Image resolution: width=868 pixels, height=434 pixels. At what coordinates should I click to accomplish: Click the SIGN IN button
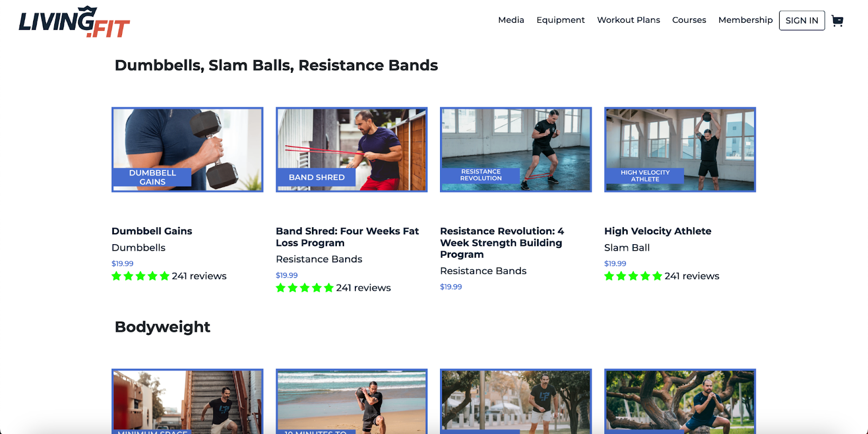802,21
